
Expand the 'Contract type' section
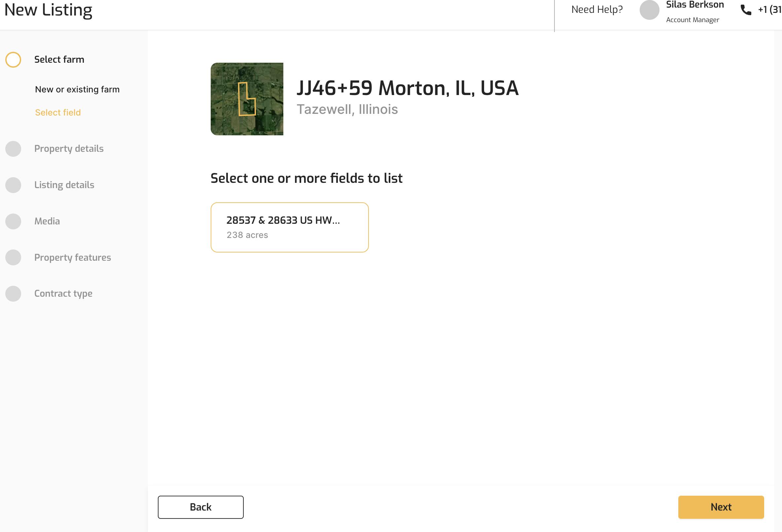(64, 293)
